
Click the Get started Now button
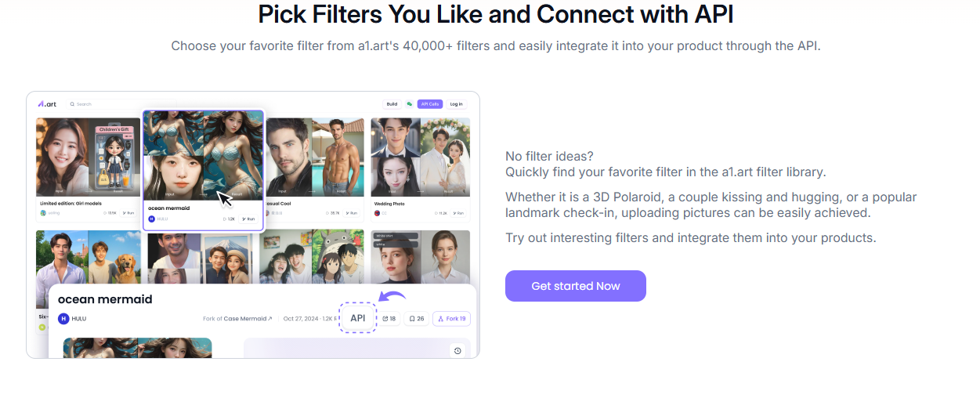click(x=575, y=286)
